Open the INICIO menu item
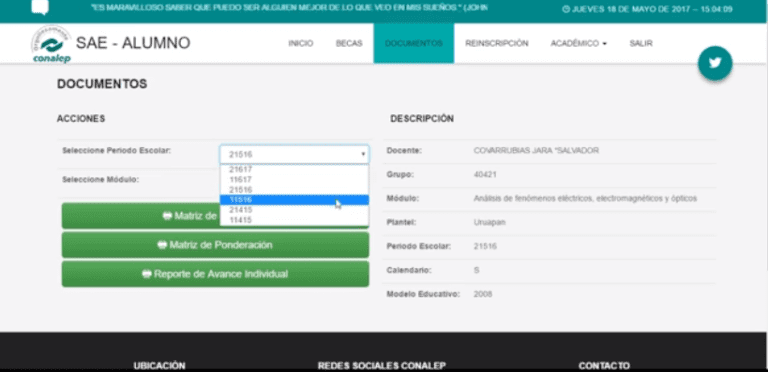Viewport: 768px width, 372px height. [x=301, y=44]
